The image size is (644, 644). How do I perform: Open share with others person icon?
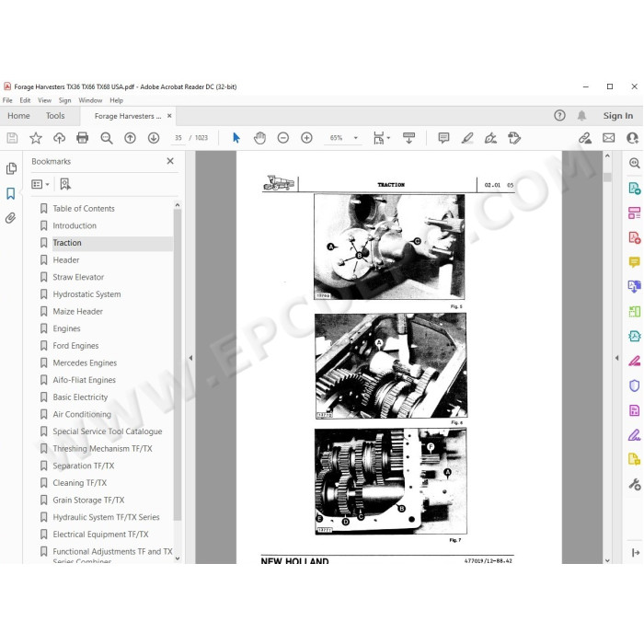click(632, 138)
